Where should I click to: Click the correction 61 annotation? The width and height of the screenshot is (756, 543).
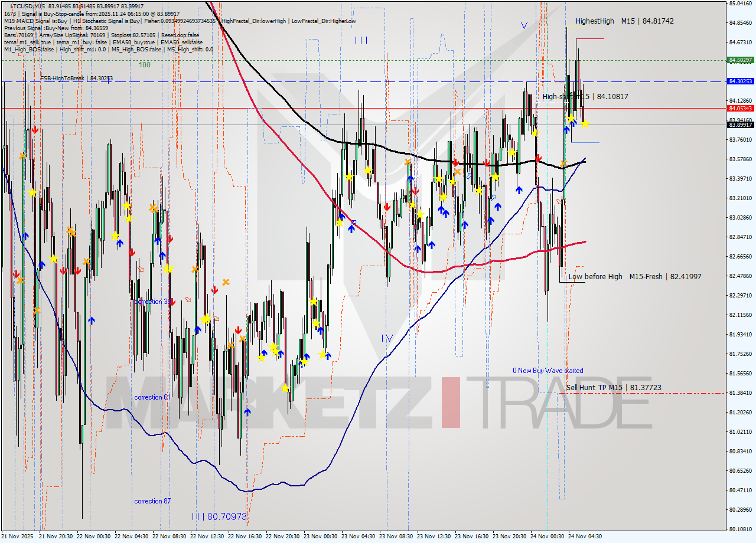(152, 397)
